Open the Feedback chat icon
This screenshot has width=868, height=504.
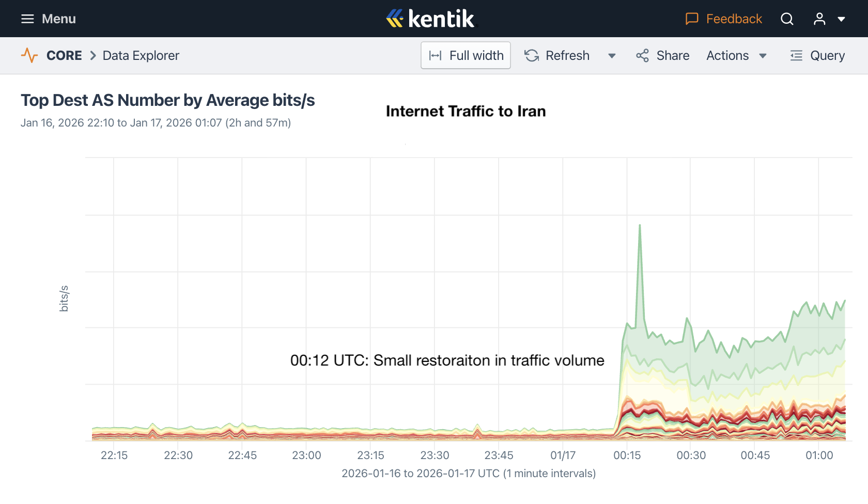(x=692, y=19)
